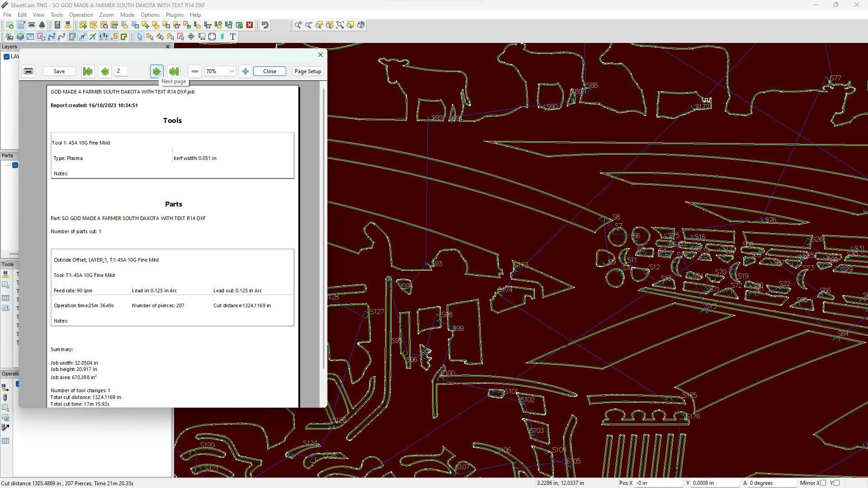868x488 pixels.
Task: Jump to last page of report
Action: [174, 71]
